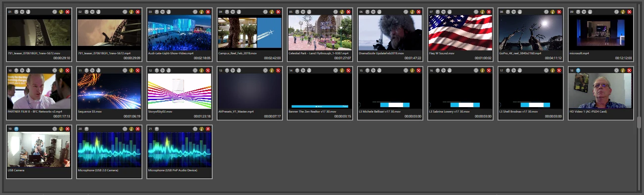
Task: Select waveform thumbnail of Microphone (USB 2.0 Camera)
Action: pyautogui.click(x=109, y=150)
